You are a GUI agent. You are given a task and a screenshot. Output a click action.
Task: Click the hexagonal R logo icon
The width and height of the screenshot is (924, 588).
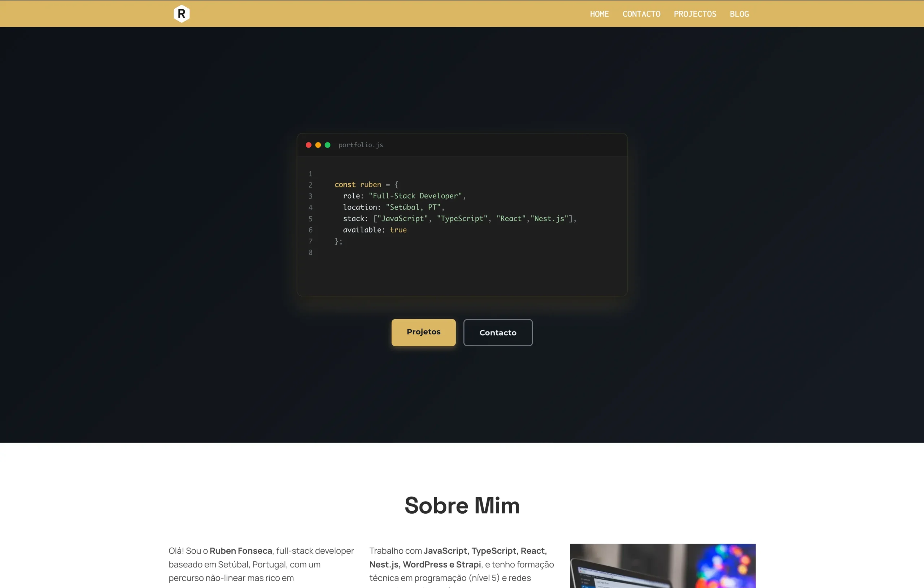(x=182, y=13)
